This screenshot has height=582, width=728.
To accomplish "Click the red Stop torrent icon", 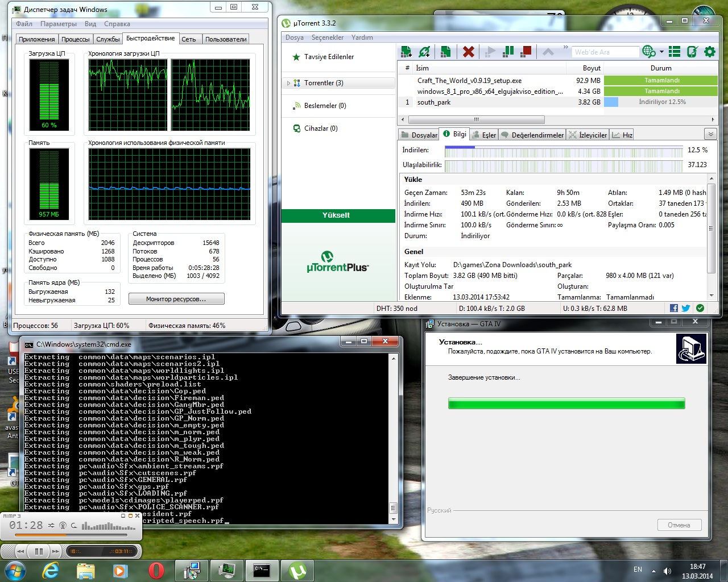I will [x=526, y=52].
